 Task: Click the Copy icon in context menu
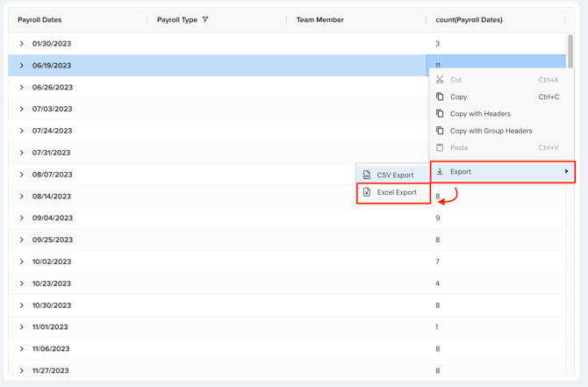[x=440, y=97]
